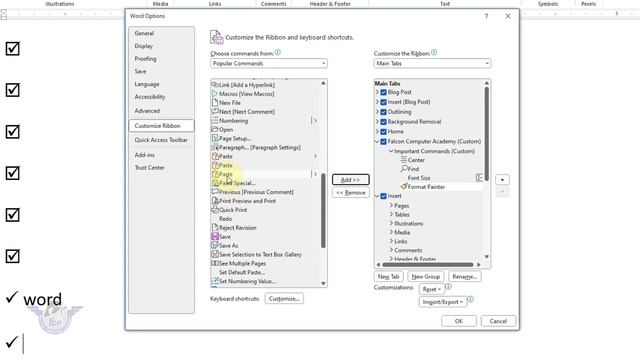Image resolution: width=640 pixels, height=360 pixels.
Task: Expand the Illustrations group in the ribbon tree
Action: point(391,223)
